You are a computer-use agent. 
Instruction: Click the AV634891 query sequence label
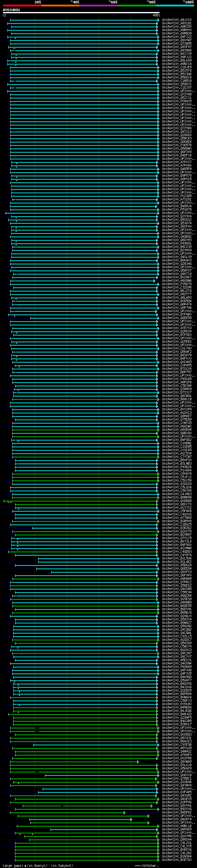(x=11, y=10)
